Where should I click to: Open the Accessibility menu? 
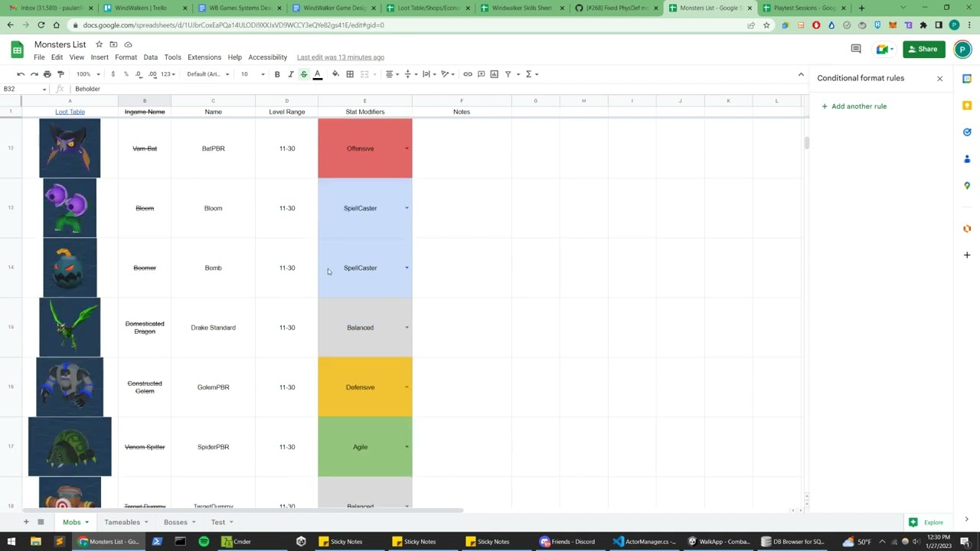267,57
